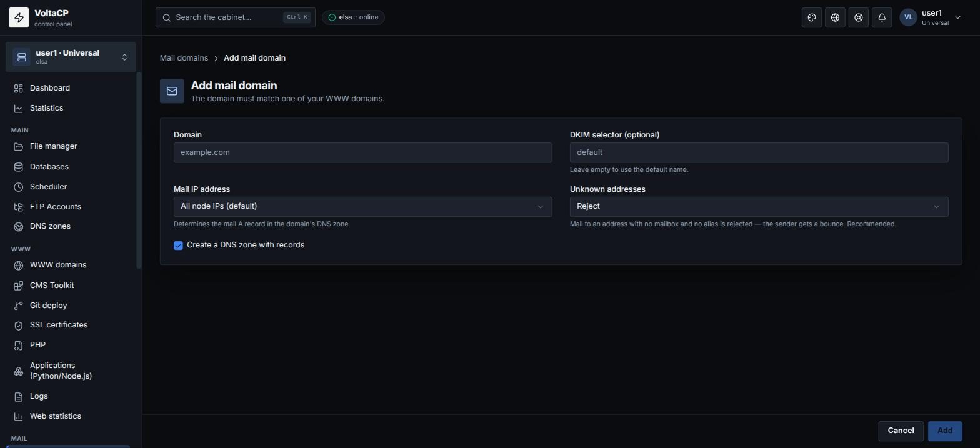Open the notifications bell
The width and height of the screenshot is (980, 448).
(882, 17)
